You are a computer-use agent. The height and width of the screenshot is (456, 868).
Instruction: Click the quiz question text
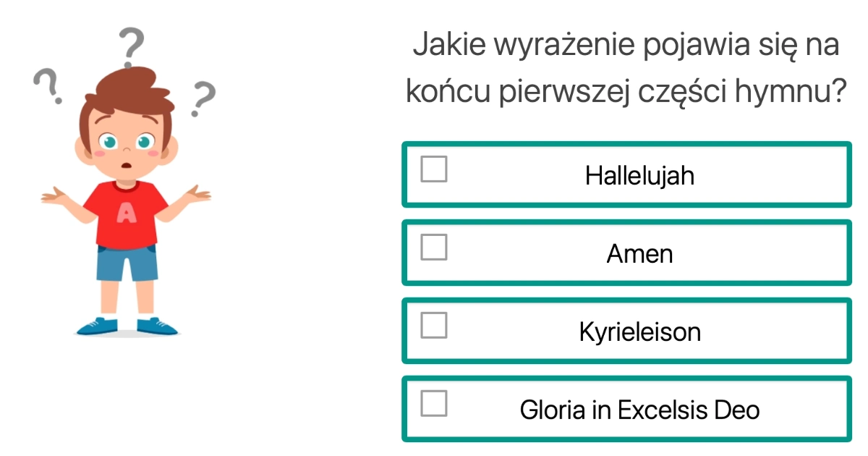tap(628, 65)
